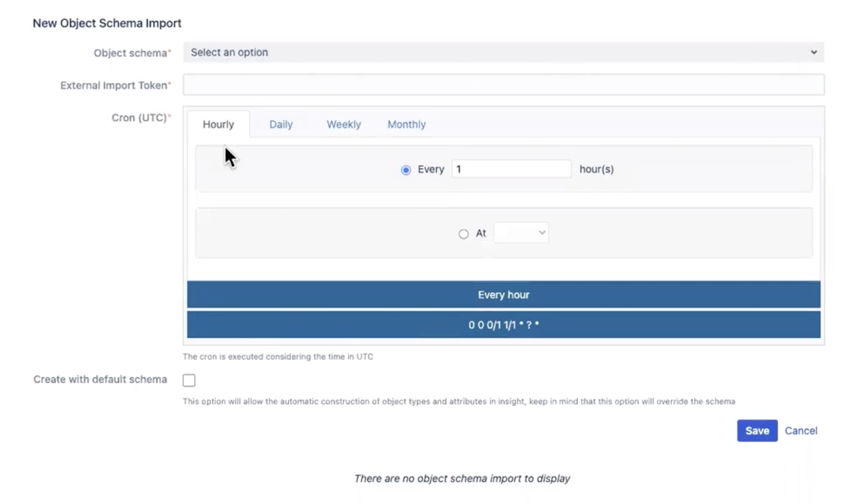Viewport: 866px width, 504px height.
Task: Open the At time dropdown
Action: pyautogui.click(x=521, y=233)
